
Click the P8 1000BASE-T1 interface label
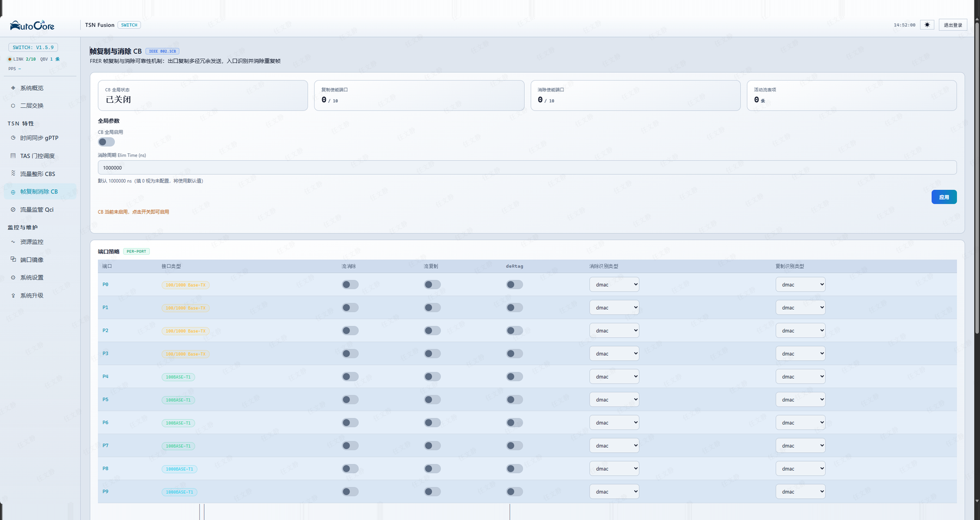179,469
